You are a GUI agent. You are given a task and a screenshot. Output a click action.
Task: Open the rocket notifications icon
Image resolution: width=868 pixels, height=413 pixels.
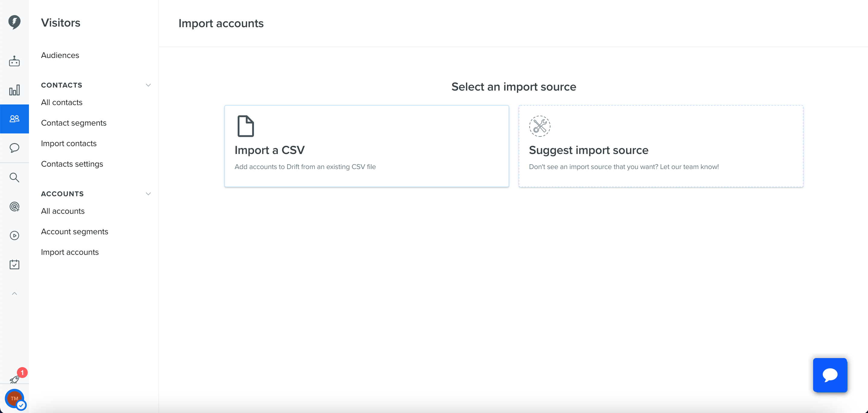(14, 379)
